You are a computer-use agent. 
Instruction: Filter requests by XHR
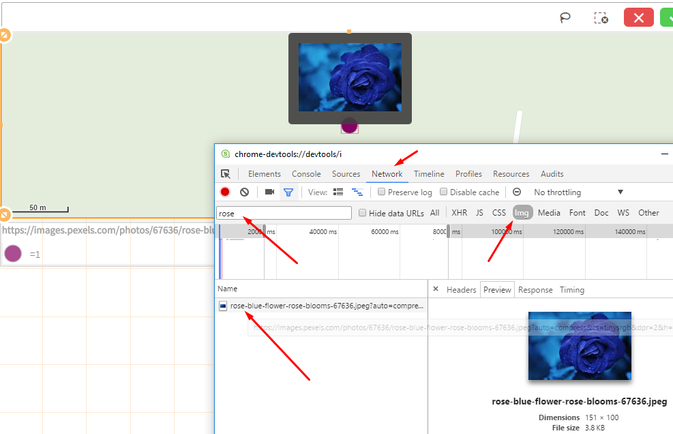(x=459, y=212)
